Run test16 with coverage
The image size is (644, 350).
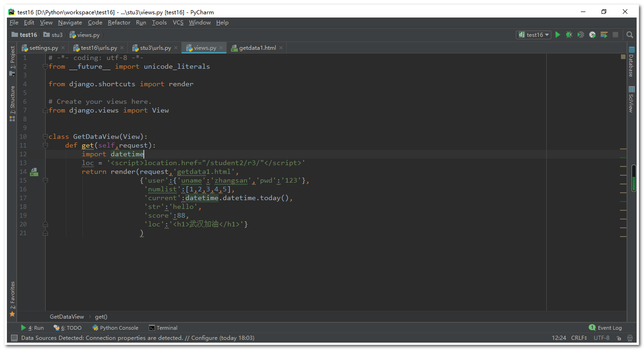coord(581,35)
